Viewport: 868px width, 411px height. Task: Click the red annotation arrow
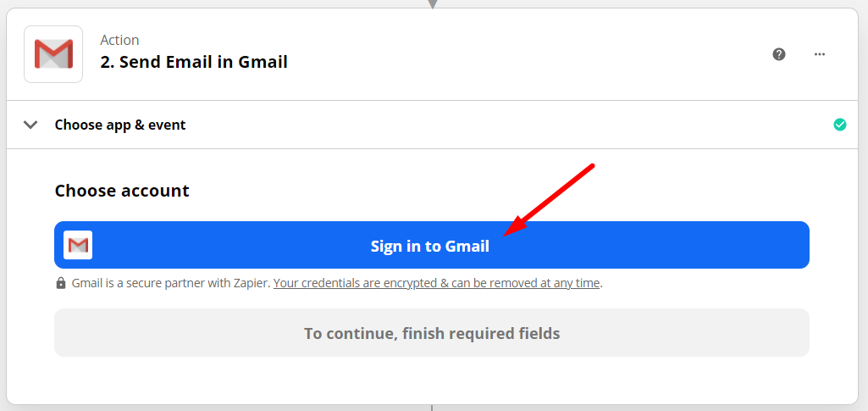pos(549,199)
